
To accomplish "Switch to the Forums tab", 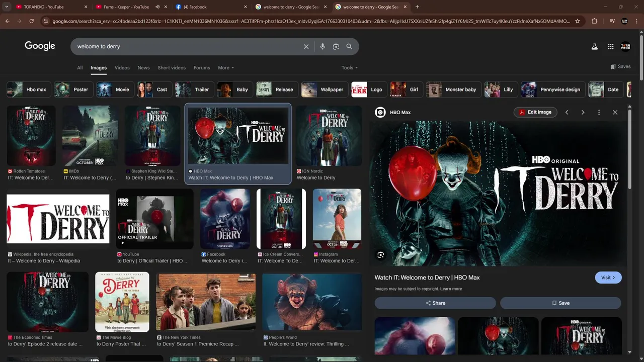I will click(202, 68).
